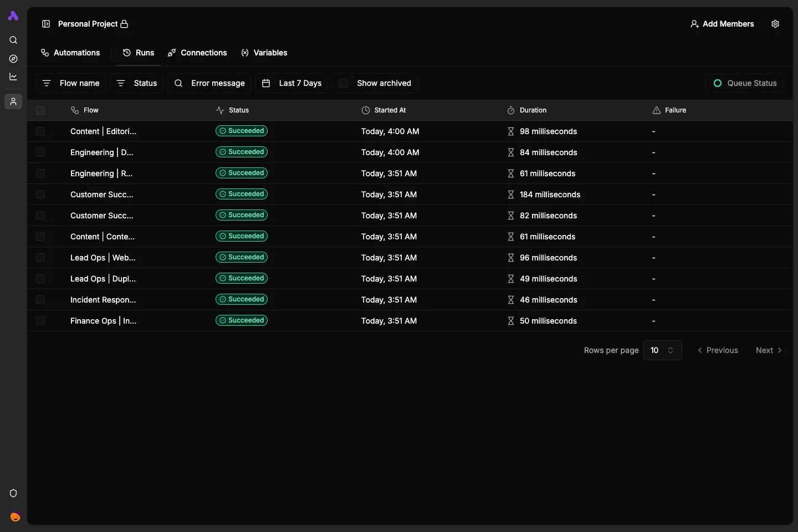Screen dimensions: 798x532
Task: Switch to the Runs tab
Action: tap(139, 53)
